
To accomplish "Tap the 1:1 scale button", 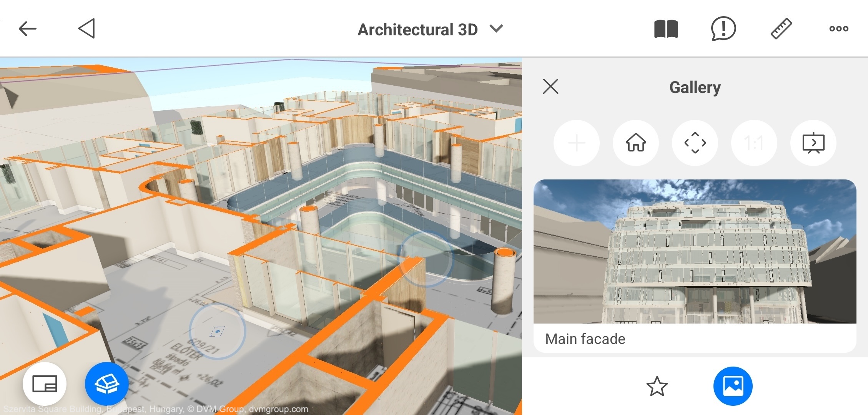I will (754, 143).
